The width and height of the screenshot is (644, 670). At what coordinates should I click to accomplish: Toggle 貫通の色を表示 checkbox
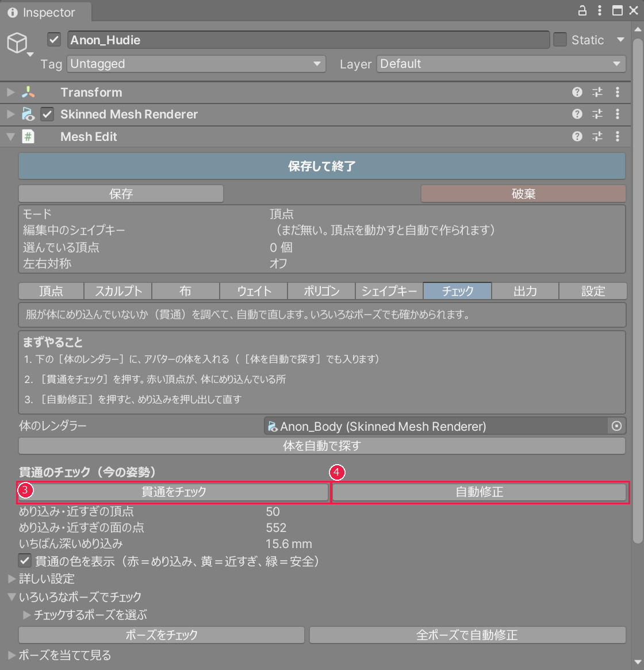coord(25,561)
